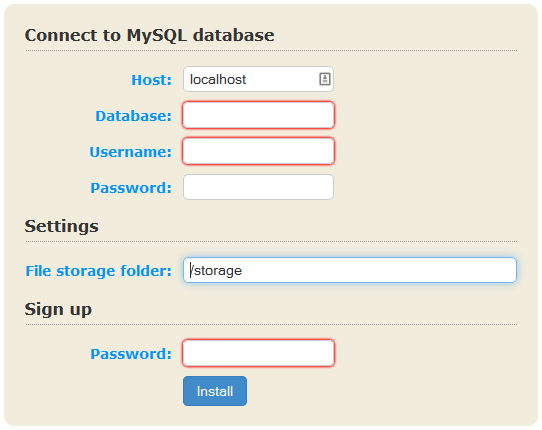Click the contact autofill icon in Host field
The width and height of the screenshot is (542, 430).
point(324,79)
